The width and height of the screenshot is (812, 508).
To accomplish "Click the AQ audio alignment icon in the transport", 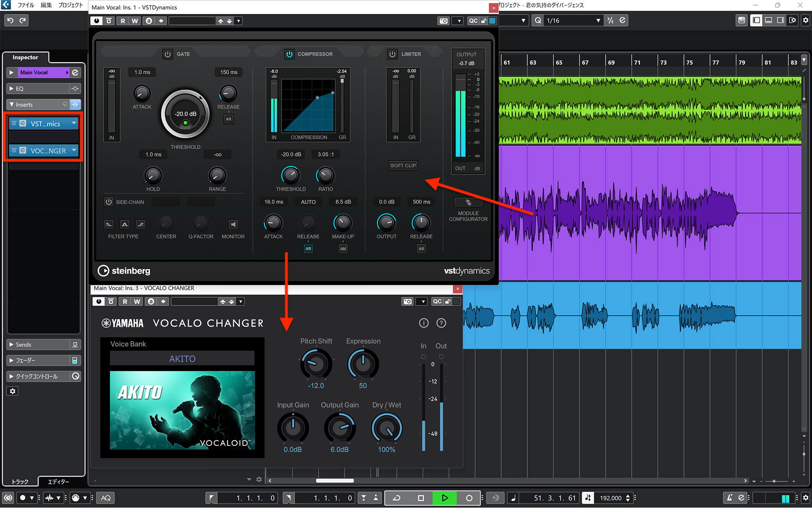I will [x=105, y=498].
